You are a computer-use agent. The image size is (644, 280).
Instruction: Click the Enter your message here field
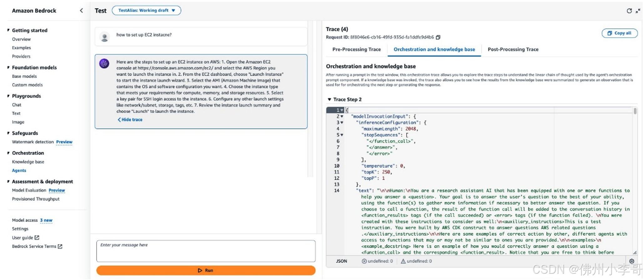(x=206, y=251)
